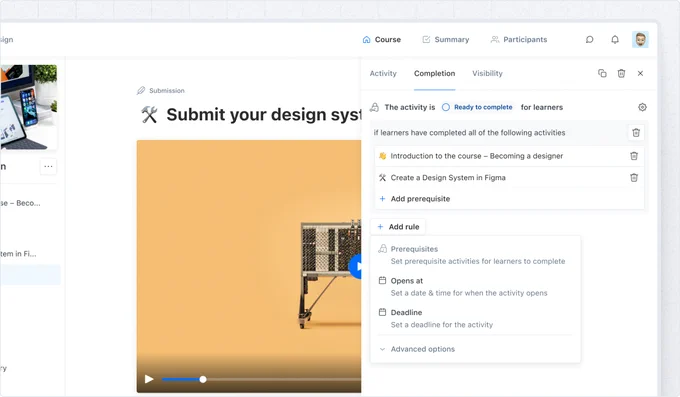This screenshot has height=397, width=680.
Task: Click the pen icon beside Submission label
Action: [x=141, y=90]
